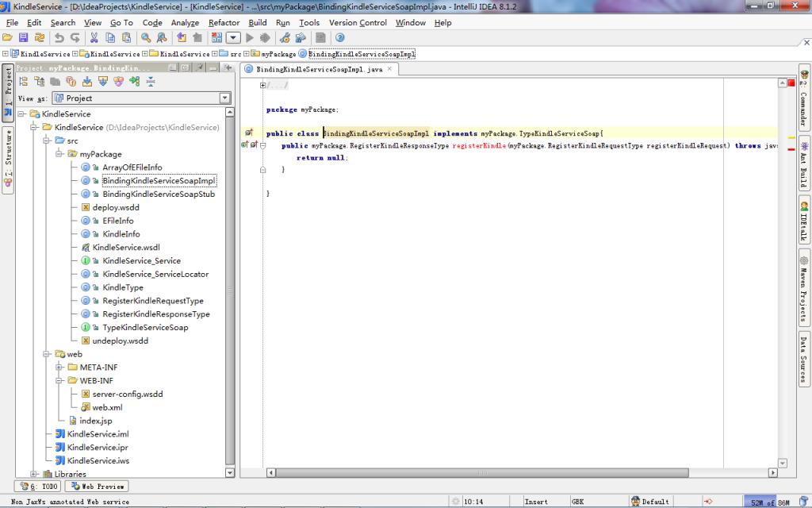This screenshot has height=508, width=812.
Task: Toggle the Ant Build side panel
Action: point(804,164)
